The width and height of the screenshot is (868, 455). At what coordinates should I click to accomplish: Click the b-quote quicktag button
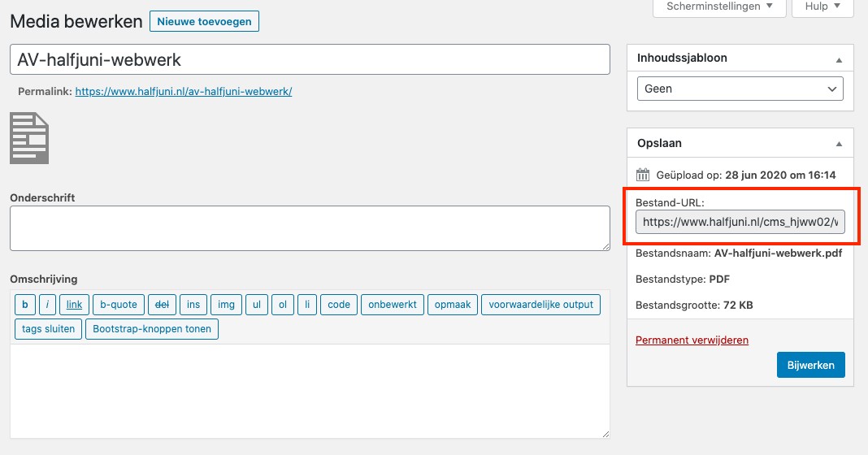119,305
